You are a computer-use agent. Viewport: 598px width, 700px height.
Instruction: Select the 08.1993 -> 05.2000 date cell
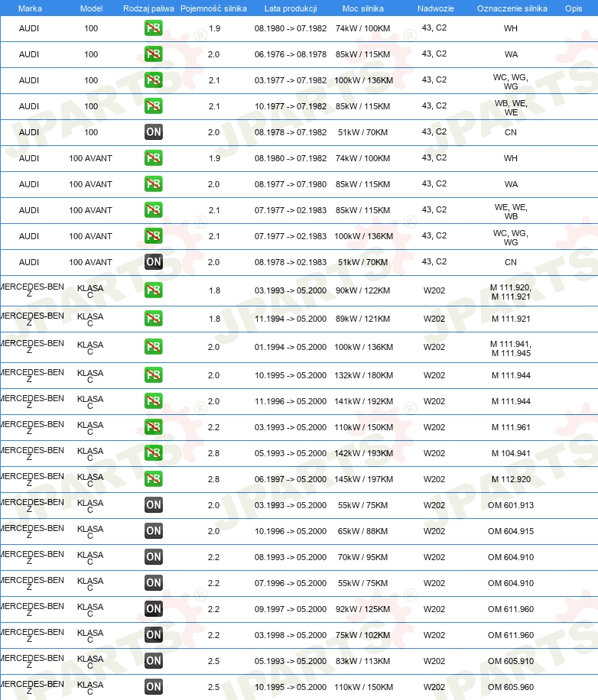tap(291, 556)
